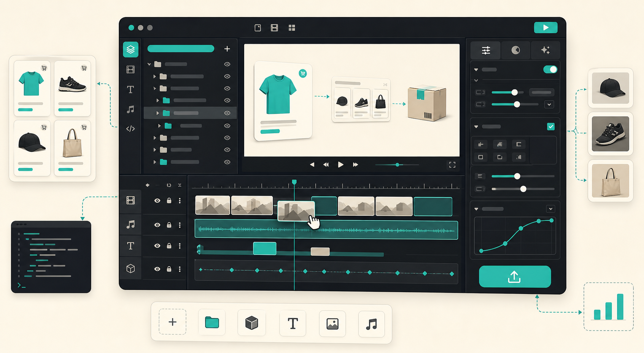Collapse the first properties section with the toggle switch
Image resolution: width=644 pixels, height=353 pixels.
[476, 70]
